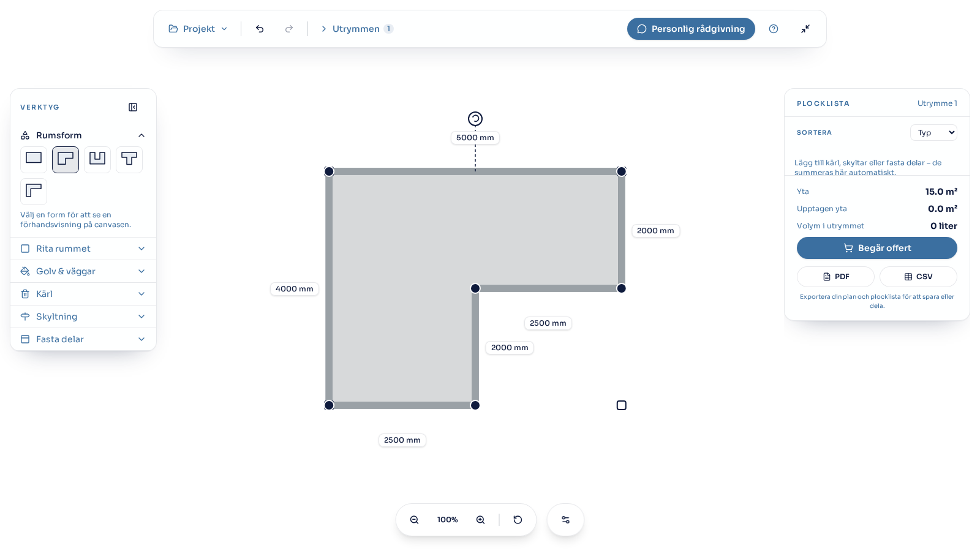This screenshot has width=980, height=551.
Task: Select the U-shaped room form
Action: [x=97, y=159]
